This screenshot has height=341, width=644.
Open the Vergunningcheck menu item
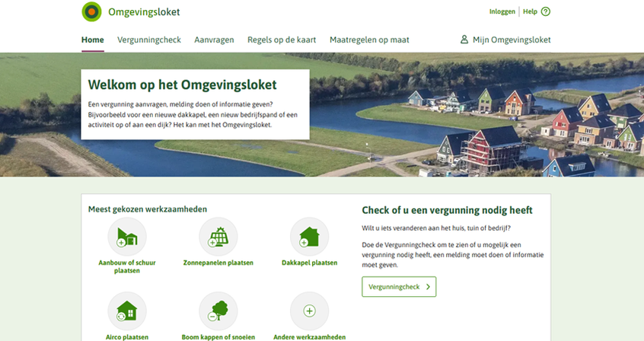tap(149, 40)
